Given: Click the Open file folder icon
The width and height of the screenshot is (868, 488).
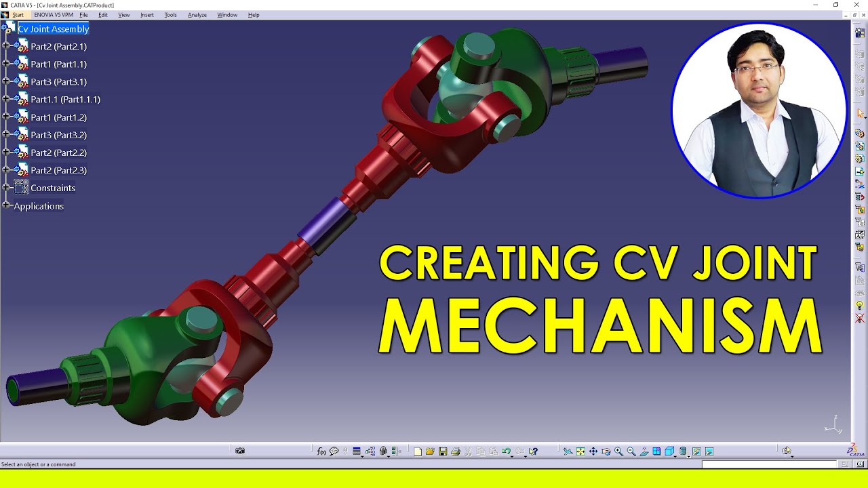Looking at the screenshot, I should [x=430, y=451].
